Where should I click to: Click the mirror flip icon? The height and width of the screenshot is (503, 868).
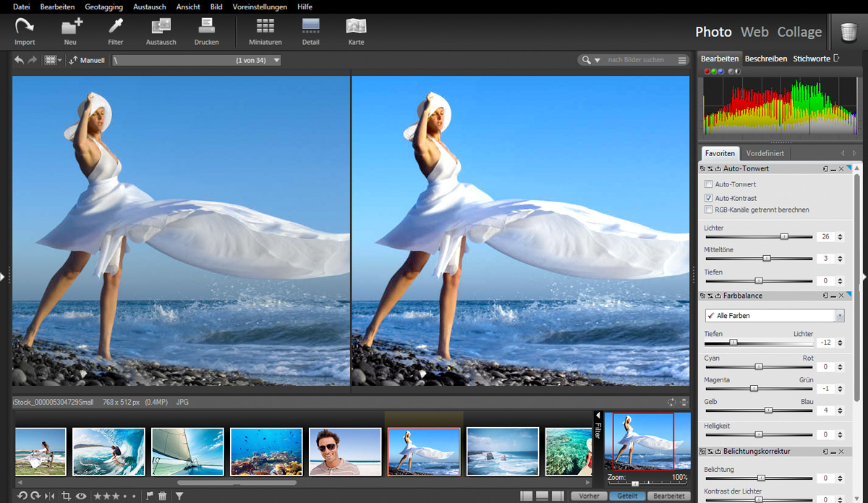coord(49,496)
